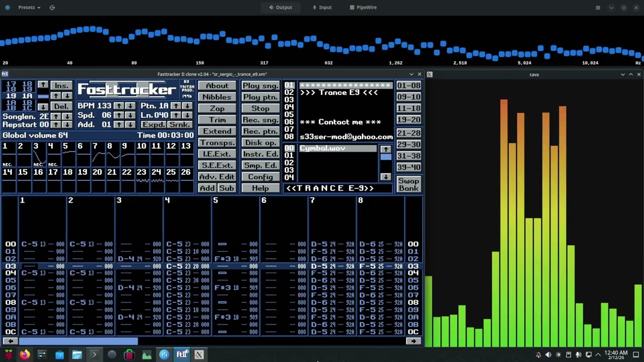Increase Ptn. number with up arrow

[x=176, y=106]
